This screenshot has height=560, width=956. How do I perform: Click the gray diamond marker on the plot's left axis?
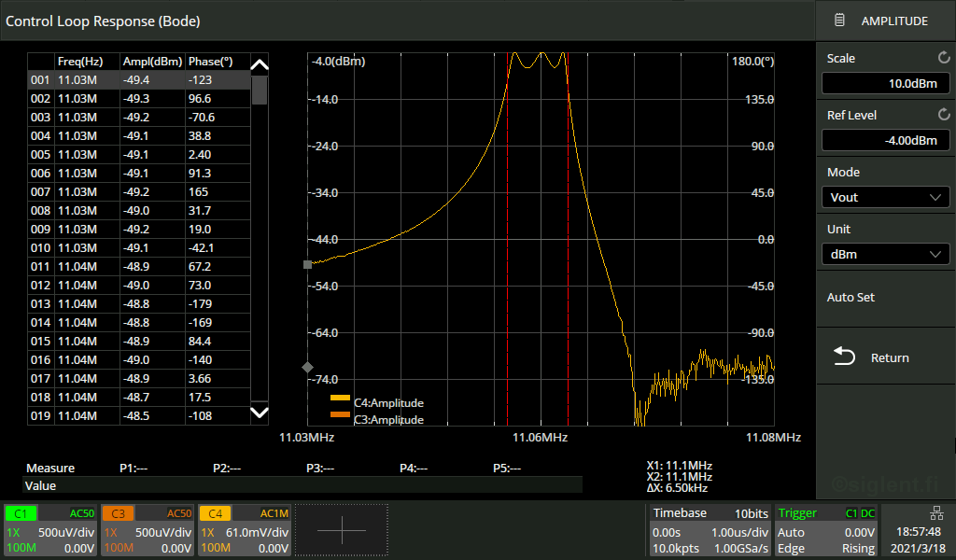307,367
